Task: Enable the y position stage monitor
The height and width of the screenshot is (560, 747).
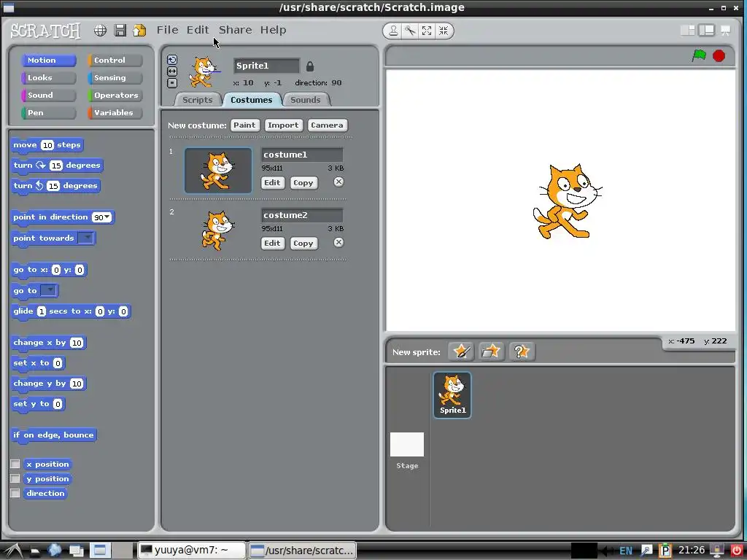Action: pyautogui.click(x=15, y=478)
